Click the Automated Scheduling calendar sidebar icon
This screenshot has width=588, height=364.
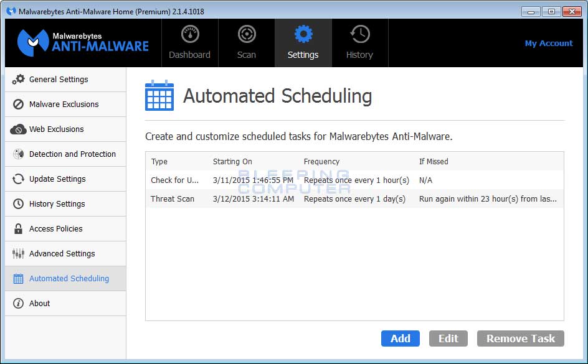tap(18, 279)
